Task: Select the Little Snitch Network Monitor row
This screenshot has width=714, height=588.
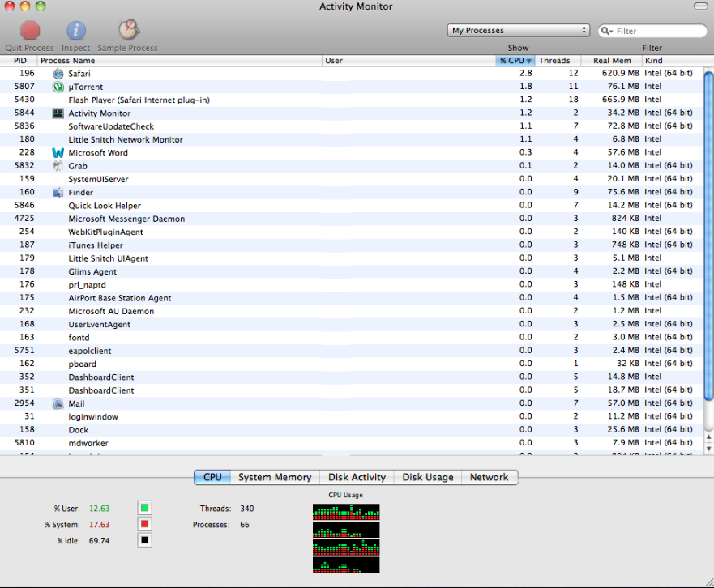Action: 351,140
